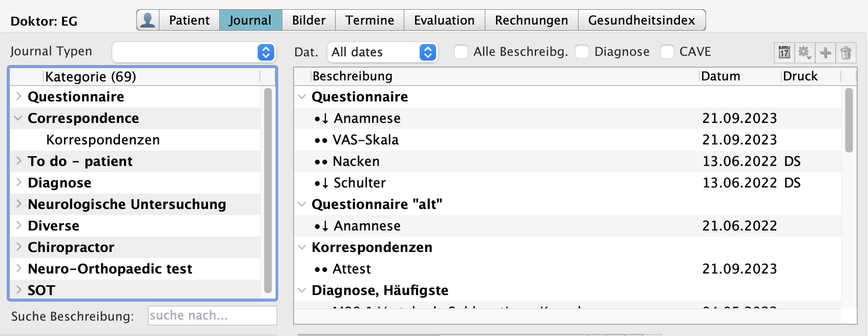868x336 pixels.
Task: Enable the Diagnose filter checkbox
Action: pos(582,52)
